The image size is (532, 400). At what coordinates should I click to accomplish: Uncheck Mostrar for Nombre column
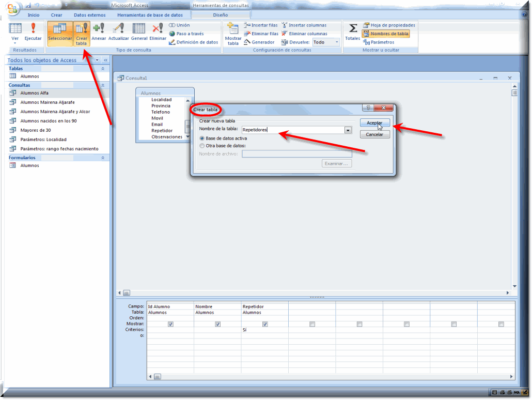[x=218, y=324]
